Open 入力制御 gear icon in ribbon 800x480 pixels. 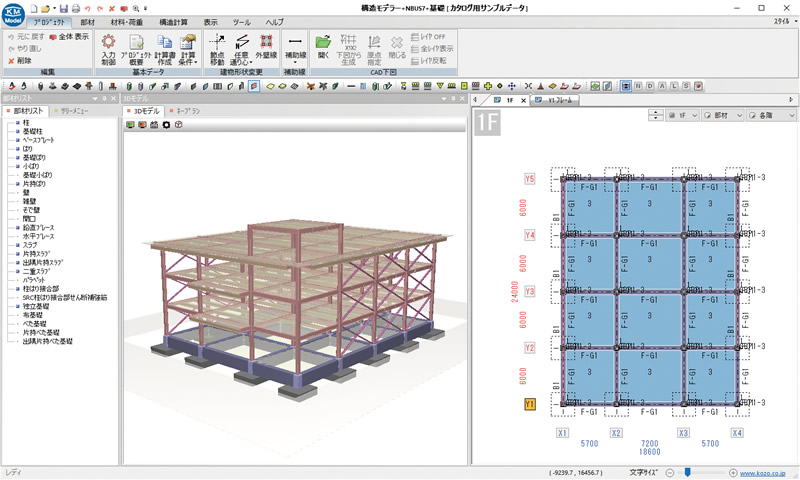(x=108, y=49)
